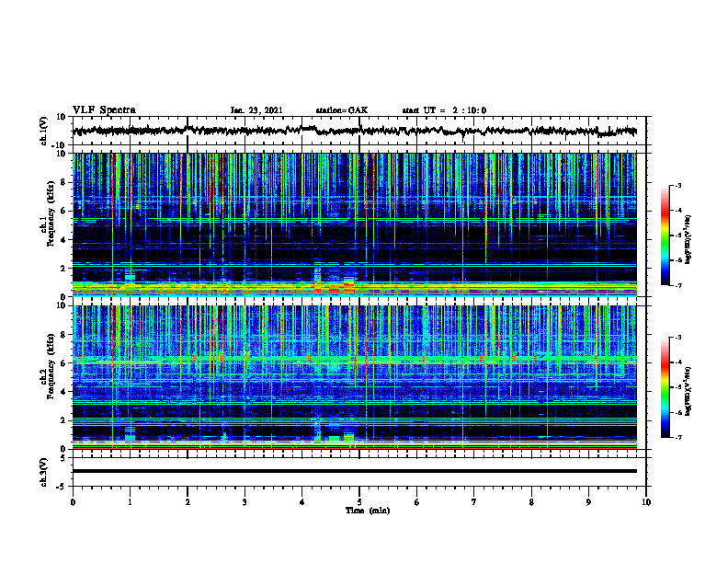
Task: Click the "4" kHz tick on the ch.1 frequency axis
Action: click(63, 240)
